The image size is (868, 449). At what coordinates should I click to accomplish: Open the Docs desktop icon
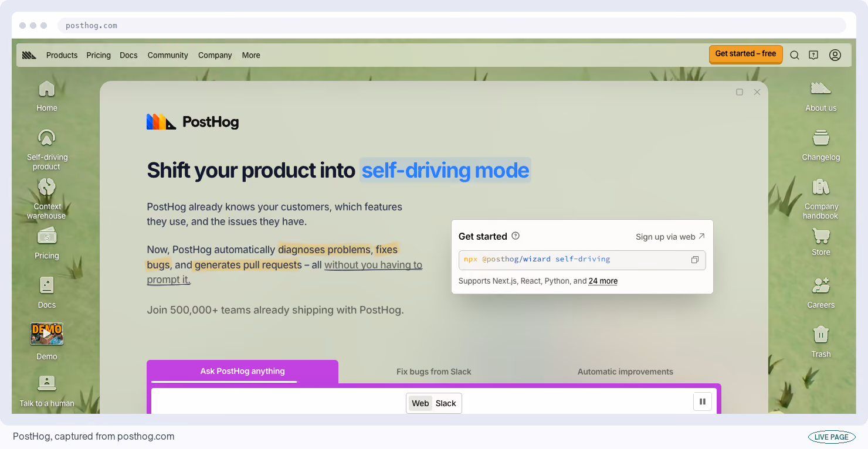point(47,286)
